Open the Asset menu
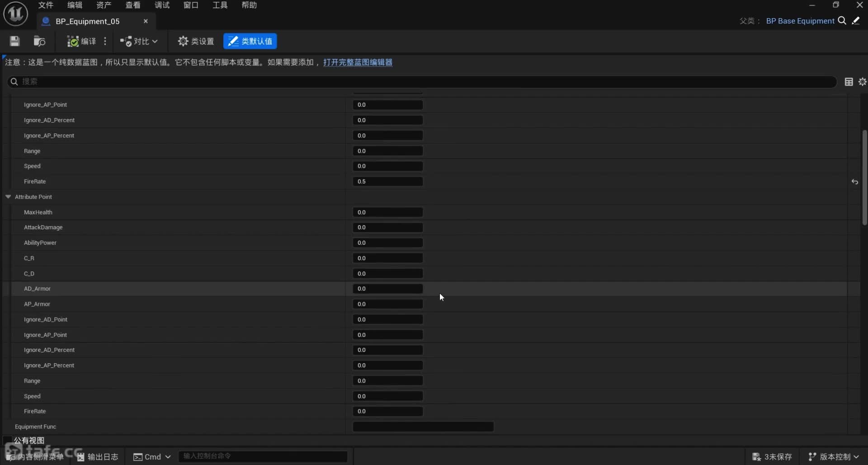This screenshot has width=868, height=465. coord(104,5)
